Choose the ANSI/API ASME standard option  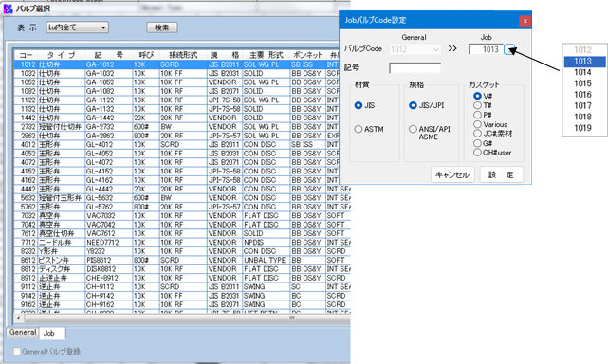pos(413,129)
